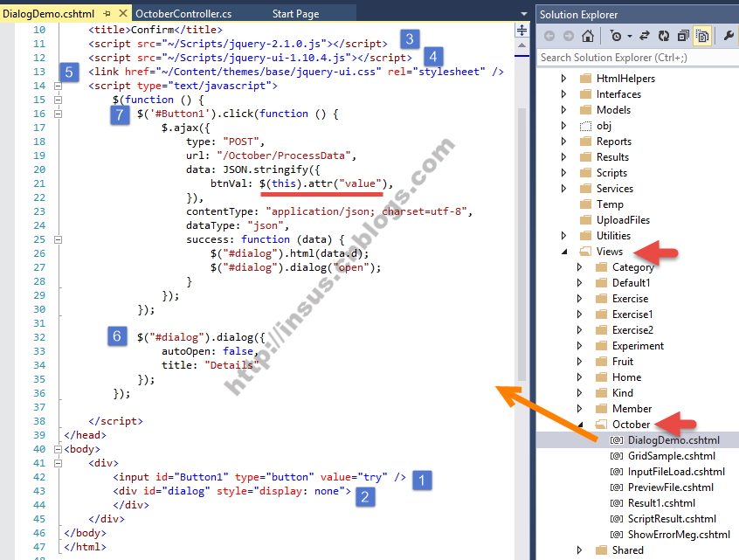Click the Solution Explorer panel title
739x560 pixels.
point(579,15)
